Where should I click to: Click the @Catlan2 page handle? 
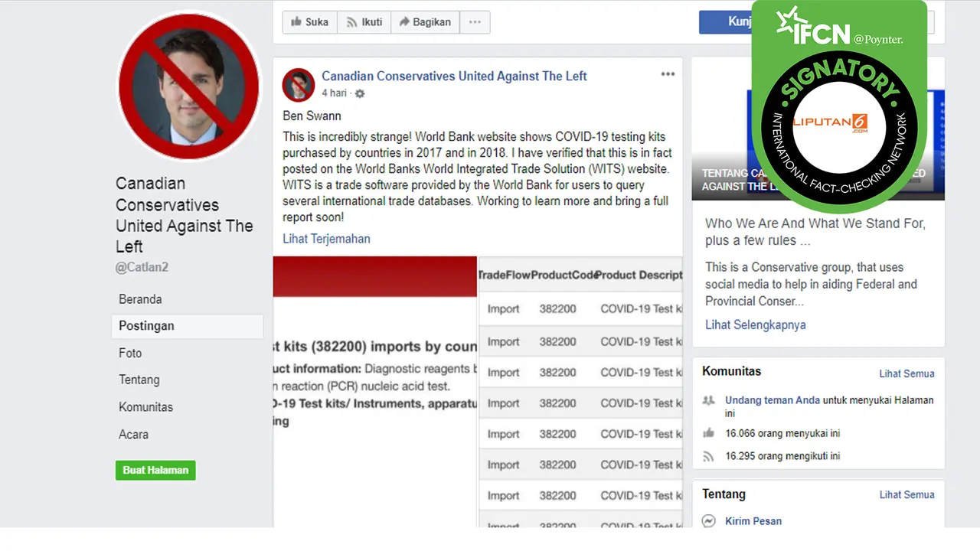(x=142, y=267)
